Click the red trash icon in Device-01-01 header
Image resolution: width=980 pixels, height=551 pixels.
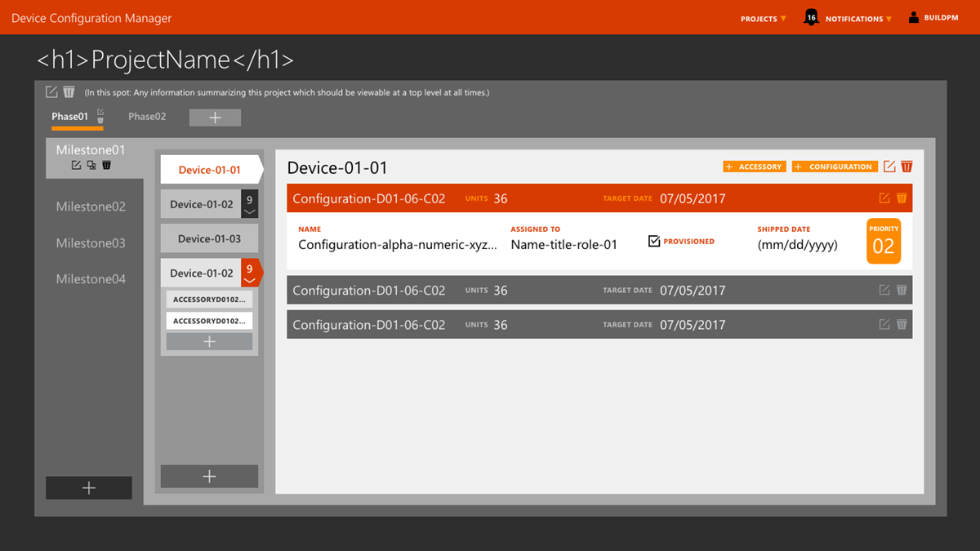[906, 167]
